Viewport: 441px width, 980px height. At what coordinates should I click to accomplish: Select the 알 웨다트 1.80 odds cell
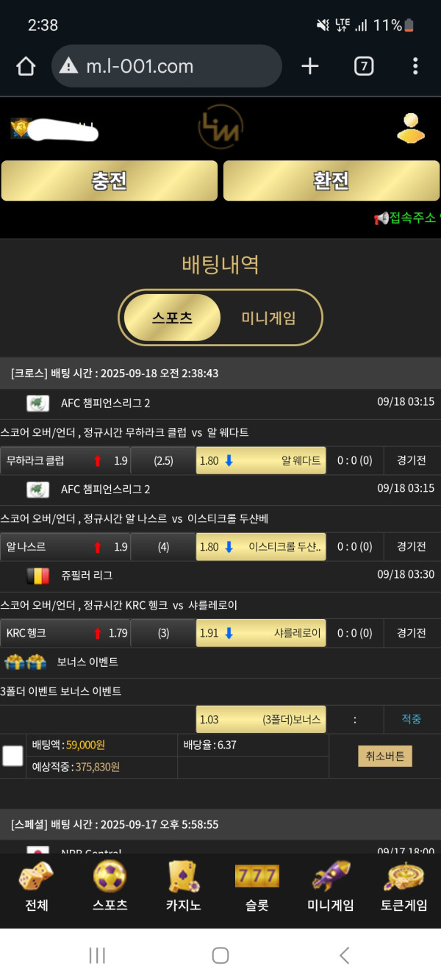tap(261, 461)
